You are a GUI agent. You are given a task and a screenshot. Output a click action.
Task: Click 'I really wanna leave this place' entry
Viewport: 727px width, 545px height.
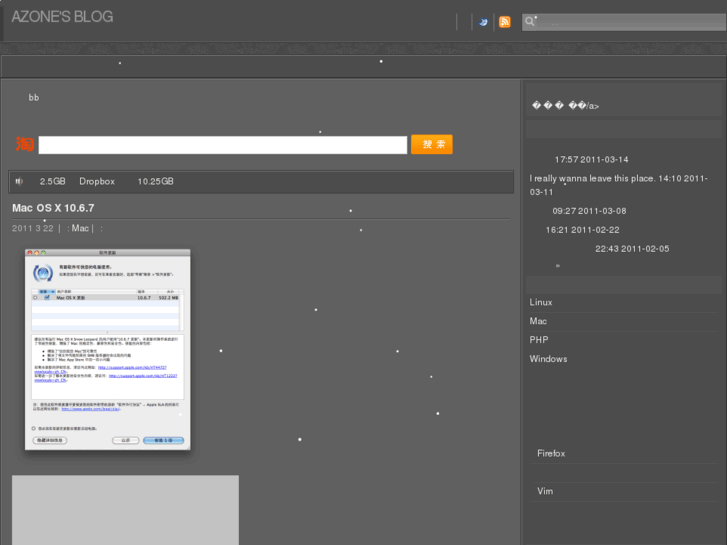coord(619,185)
